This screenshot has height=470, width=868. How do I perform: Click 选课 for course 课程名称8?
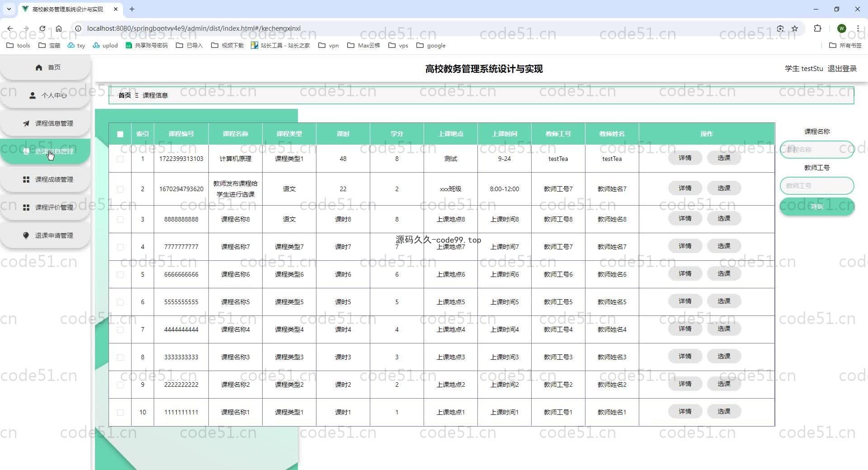724,218
